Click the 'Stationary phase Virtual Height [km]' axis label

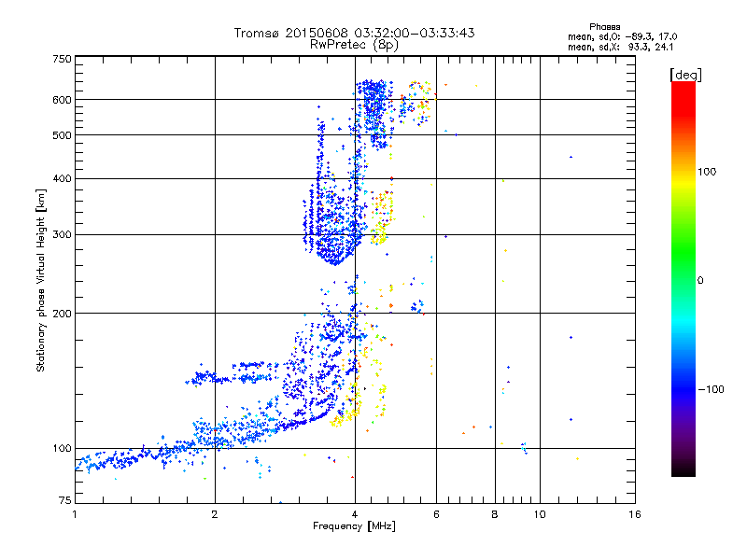pyautogui.click(x=41, y=280)
